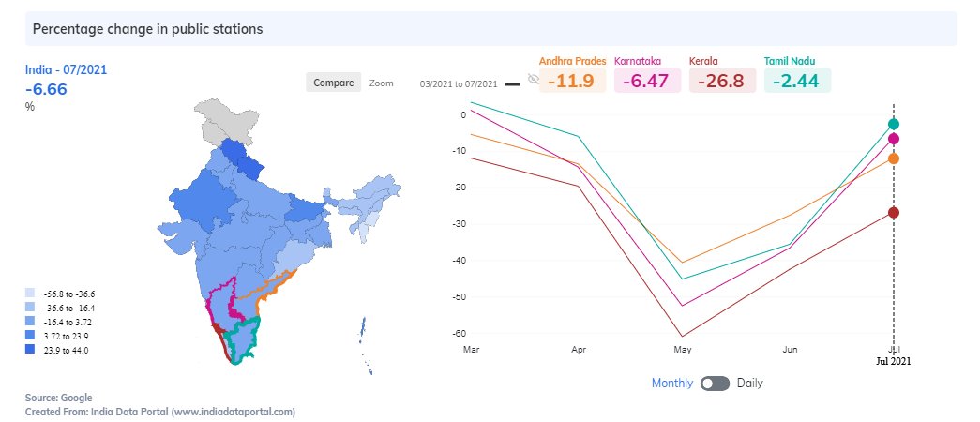Select the Daily label
Image resolution: width=980 pixels, height=422 pixels.
750,384
